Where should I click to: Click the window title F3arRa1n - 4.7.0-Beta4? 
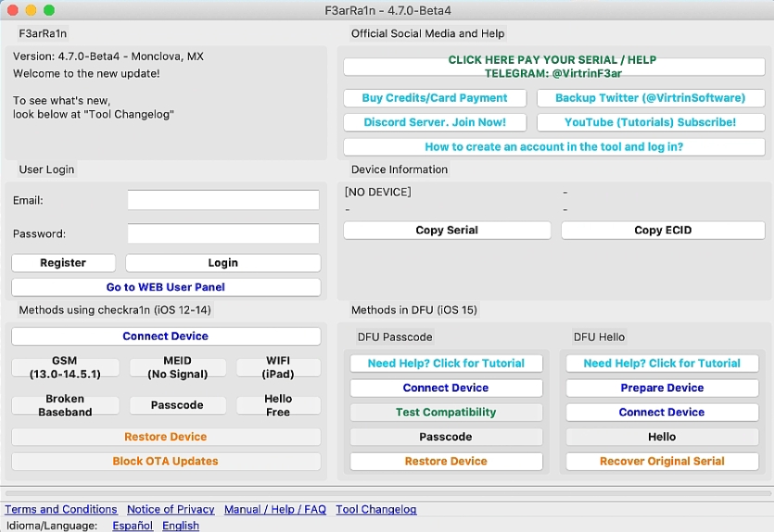coord(388,10)
